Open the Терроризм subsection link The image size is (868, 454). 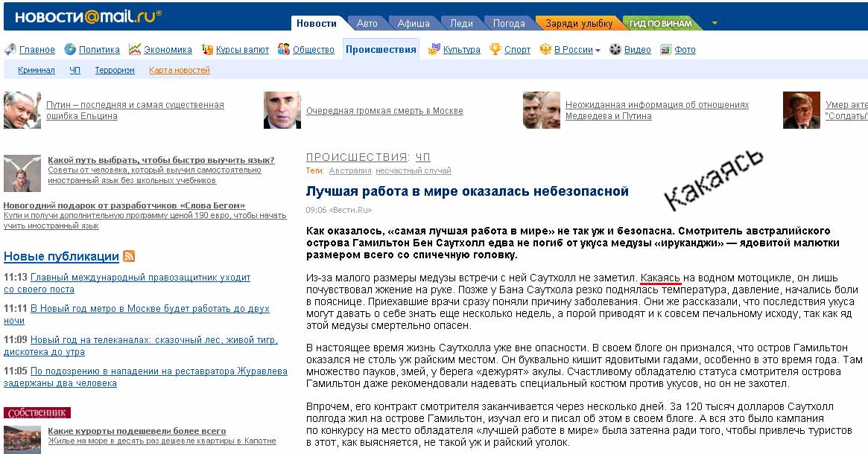pos(115,70)
